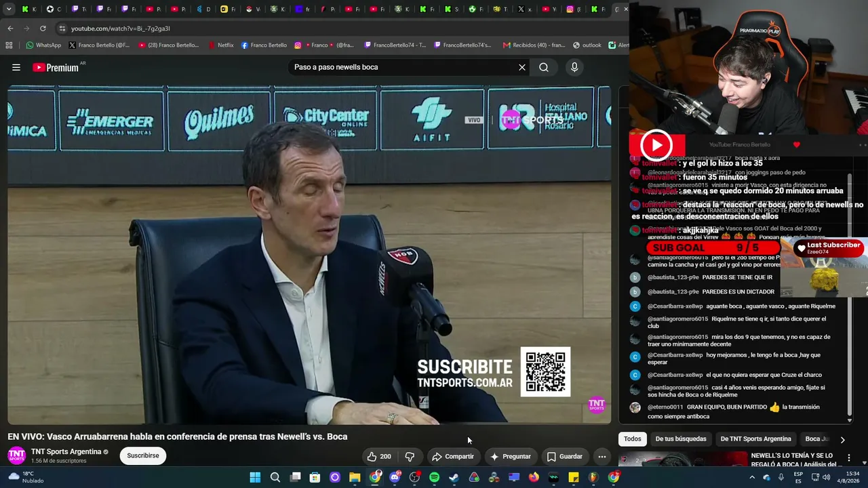Click the video player showing the press conference

(309, 255)
